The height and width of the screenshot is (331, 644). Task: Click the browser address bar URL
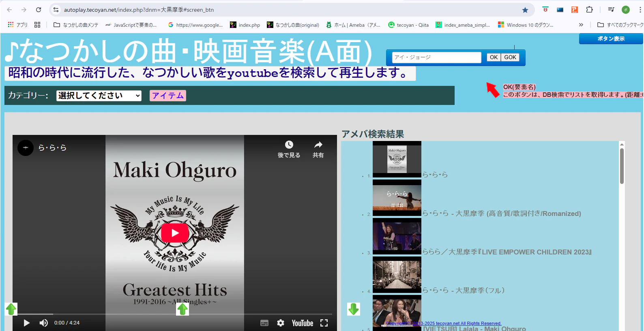tap(139, 10)
